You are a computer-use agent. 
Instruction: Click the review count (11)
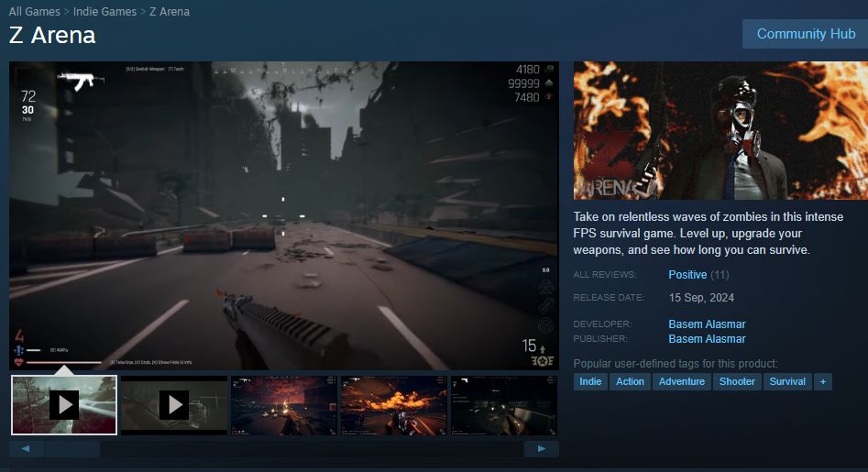[720, 274]
